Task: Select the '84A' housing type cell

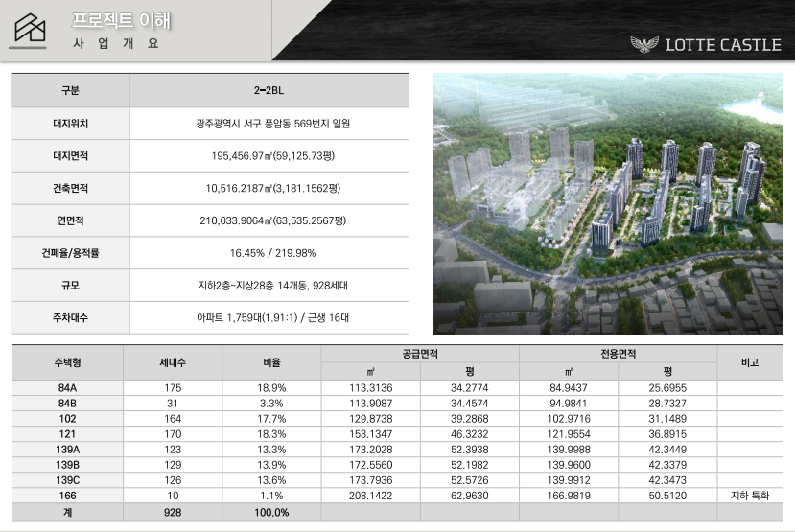Action: (x=67, y=388)
